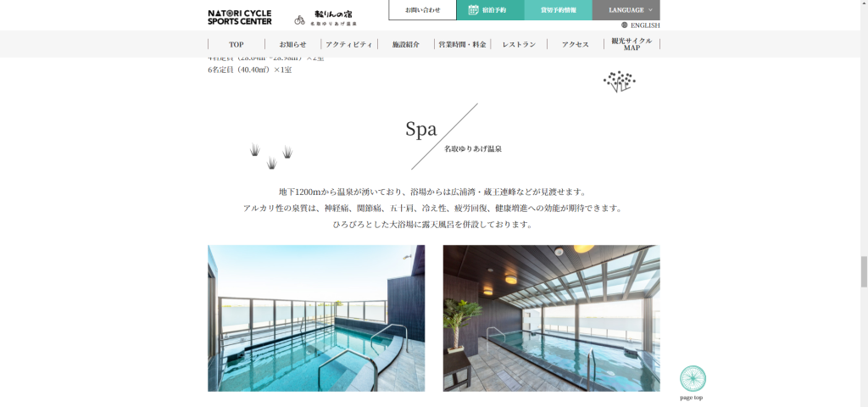Image resolution: width=868 pixels, height=407 pixels.
Task: Expand the LANGUAGE dropdown
Action: tap(626, 10)
